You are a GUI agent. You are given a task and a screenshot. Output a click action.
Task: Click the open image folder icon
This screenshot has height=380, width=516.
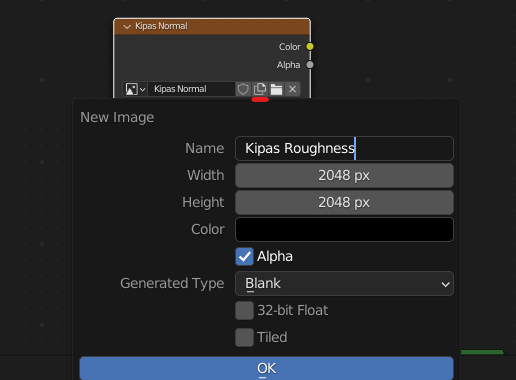coord(276,89)
